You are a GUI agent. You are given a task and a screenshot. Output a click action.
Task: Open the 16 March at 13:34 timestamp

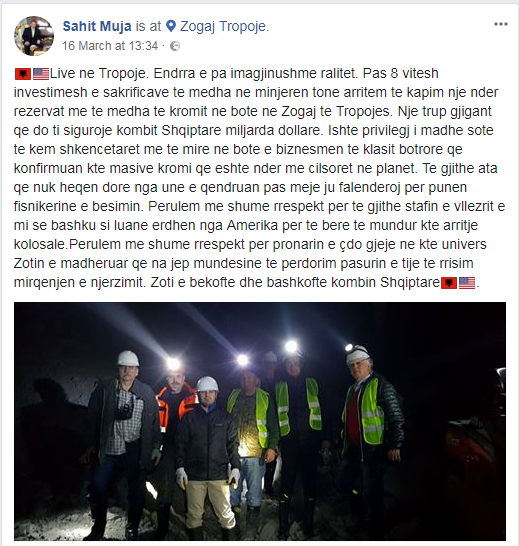point(110,46)
